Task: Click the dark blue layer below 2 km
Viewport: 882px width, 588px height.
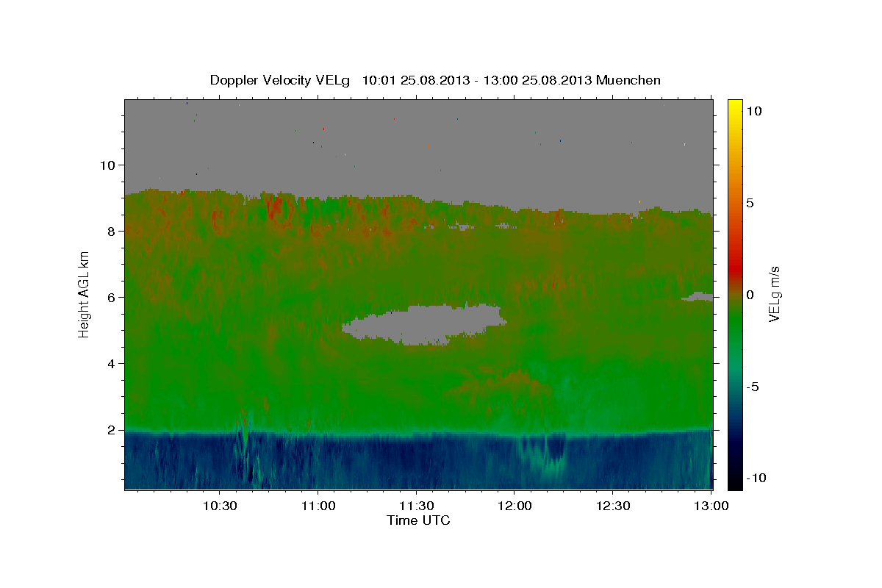Action: click(x=418, y=462)
